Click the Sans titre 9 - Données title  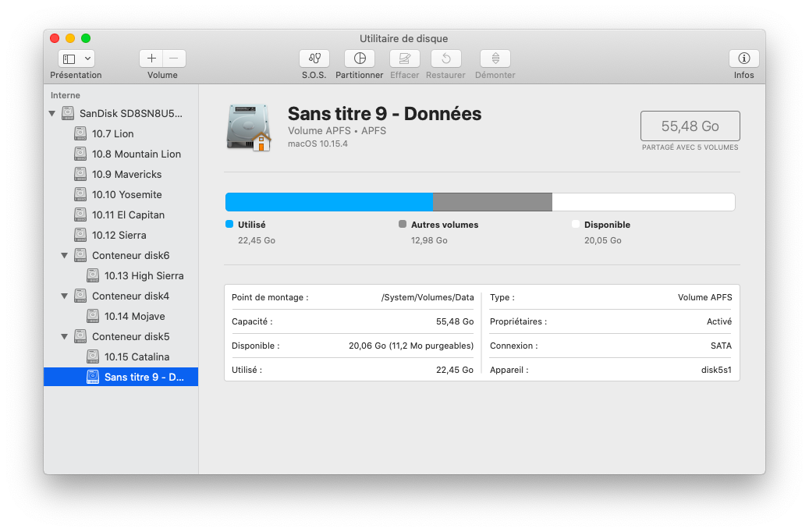[x=385, y=114]
